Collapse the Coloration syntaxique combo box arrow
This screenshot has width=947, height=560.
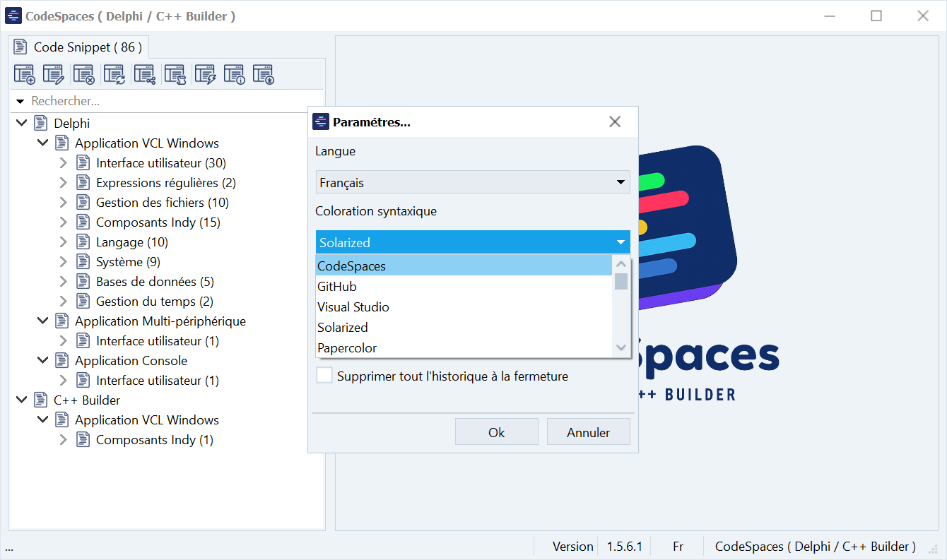click(x=620, y=242)
